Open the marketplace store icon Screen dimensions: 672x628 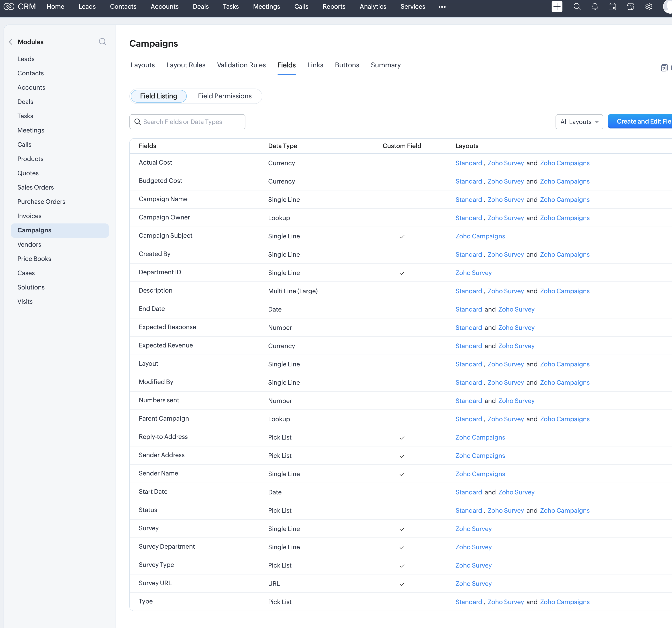click(x=631, y=7)
